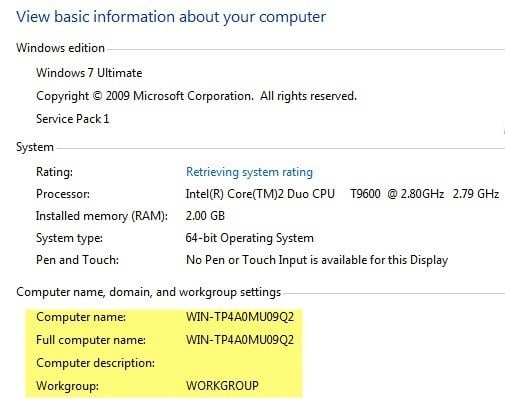Click the Processor label
Viewport: 505px width, 399px height.
[63, 194]
